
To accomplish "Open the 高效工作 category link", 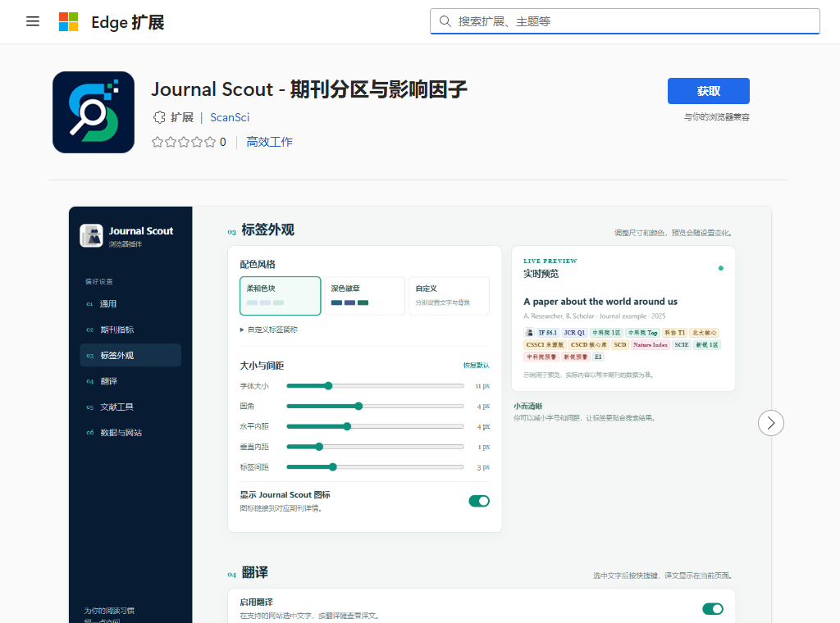I will 269,142.
